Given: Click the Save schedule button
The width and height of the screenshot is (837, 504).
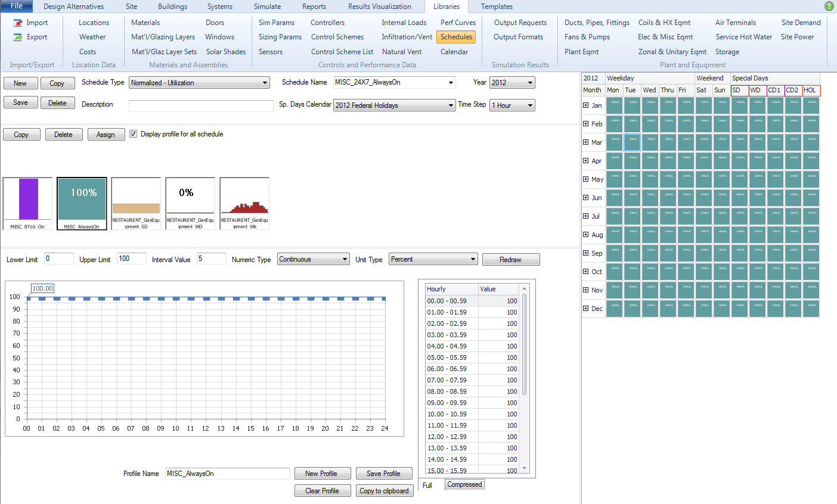Looking at the screenshot, I should pos(20,102).
